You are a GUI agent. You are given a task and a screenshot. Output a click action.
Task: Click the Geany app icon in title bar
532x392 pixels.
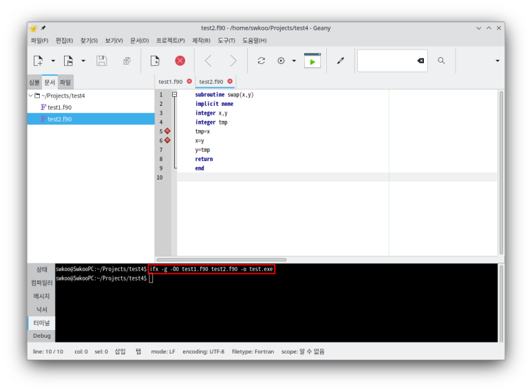pyautogui.click(x=33, y=28)
